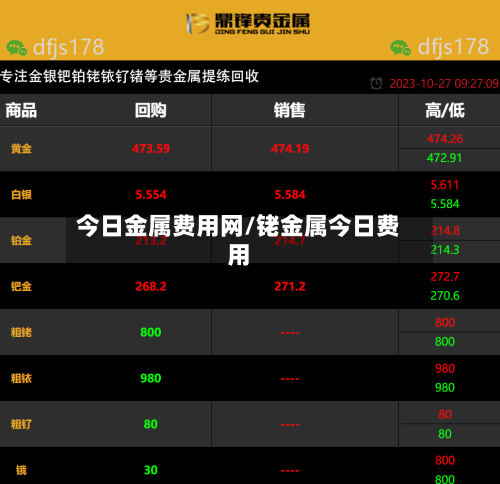Click the sale dashes in the 粗钌 row
Screen dimensions: 500x484
(x=290, y=425)
